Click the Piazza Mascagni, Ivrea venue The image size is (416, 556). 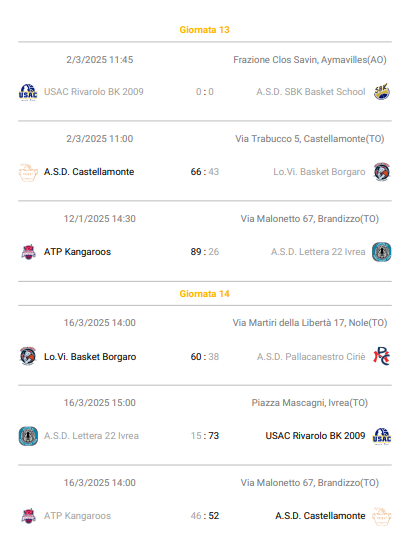click(310, 403)
